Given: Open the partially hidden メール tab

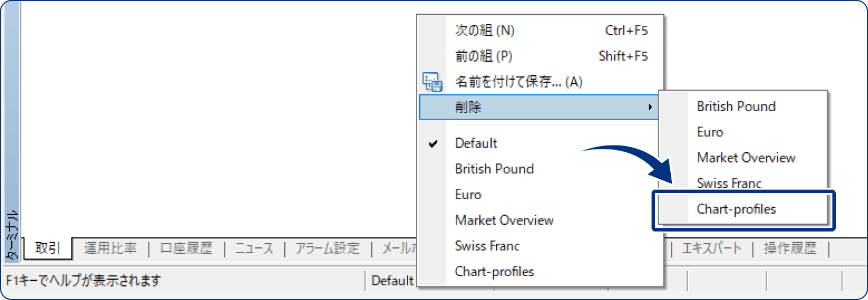Looking at the screenshot, I should (x=398, y=248).
